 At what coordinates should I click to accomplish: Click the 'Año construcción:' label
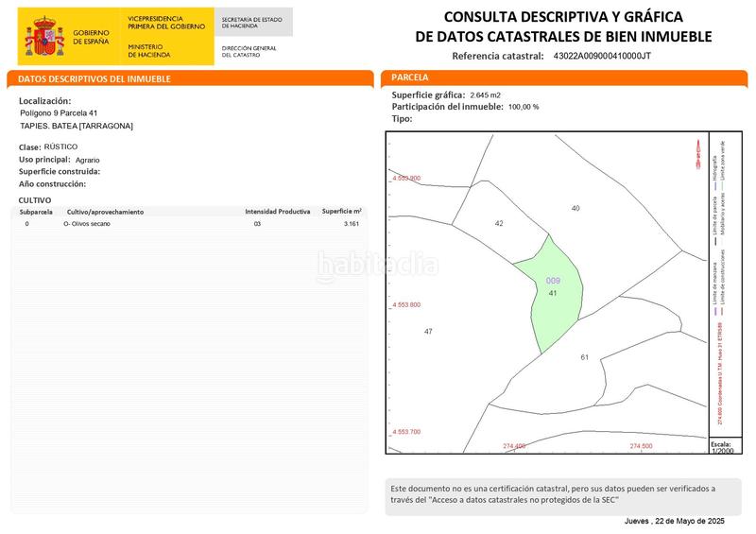(52, 183)
